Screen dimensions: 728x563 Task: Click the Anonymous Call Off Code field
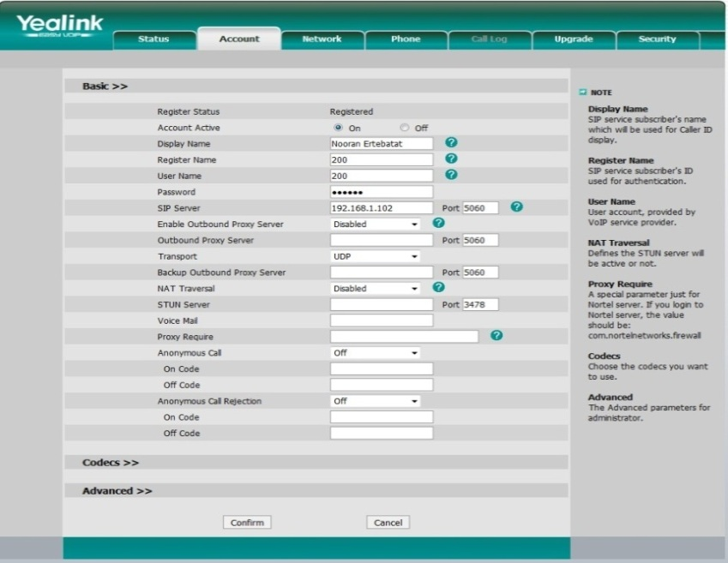click(x=382, y=385)
